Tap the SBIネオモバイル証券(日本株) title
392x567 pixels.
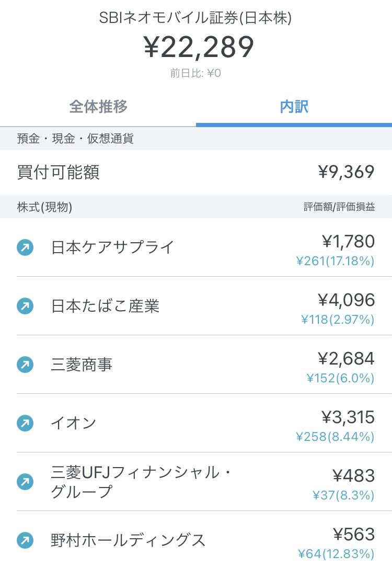[195, 18]
